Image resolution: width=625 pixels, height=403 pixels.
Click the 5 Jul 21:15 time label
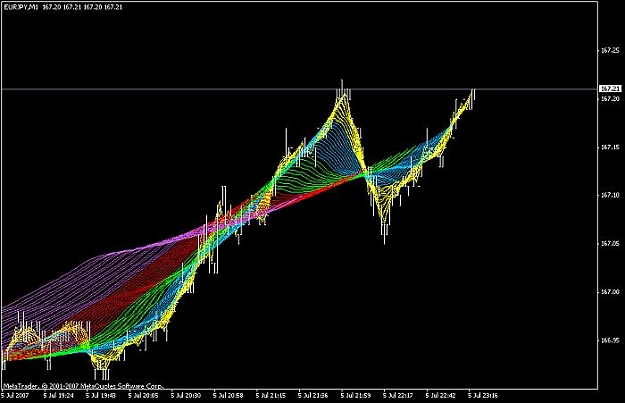(271, 396)
